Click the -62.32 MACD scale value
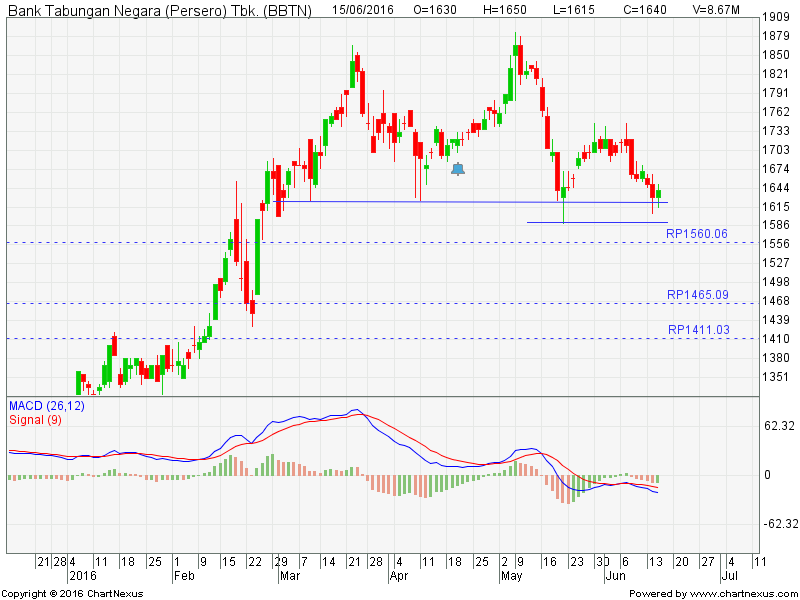 pos(780,523)
